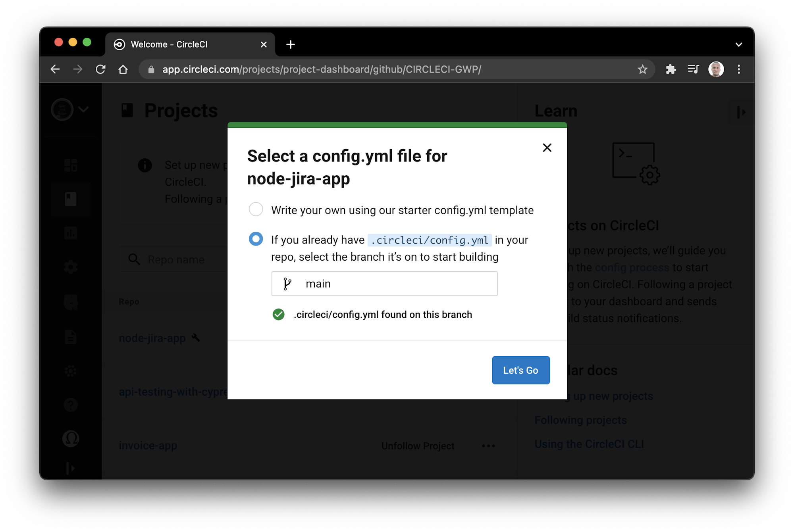Click the Dashboard grid icon in sidebar
The image size is (794, 532).
point(71,165)
